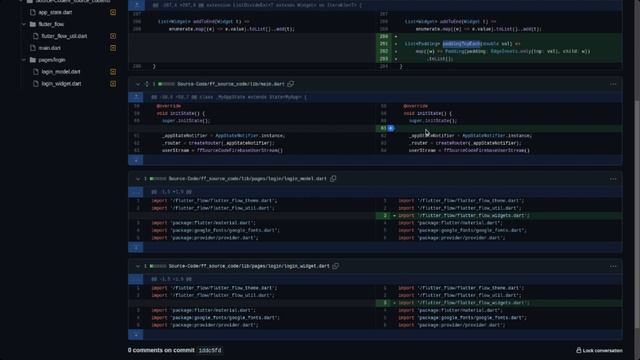Click the flutter_flow folder icon
The image size is (640, 360).
coord(33,24)
